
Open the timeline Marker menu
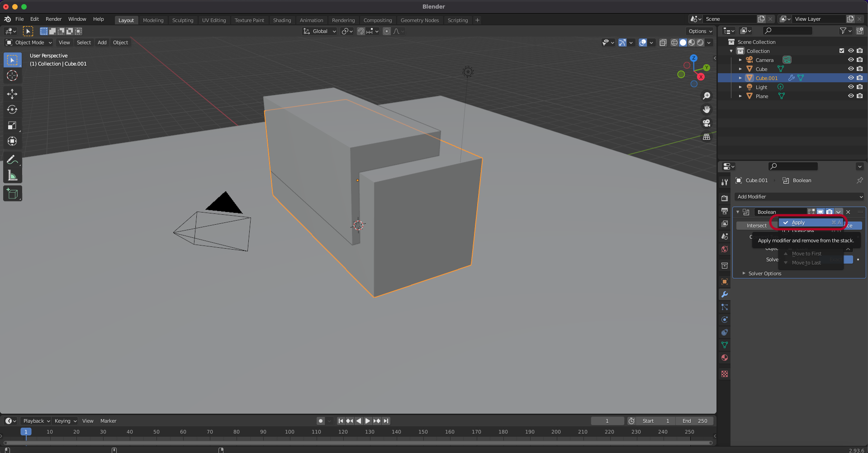coord(108,421)
